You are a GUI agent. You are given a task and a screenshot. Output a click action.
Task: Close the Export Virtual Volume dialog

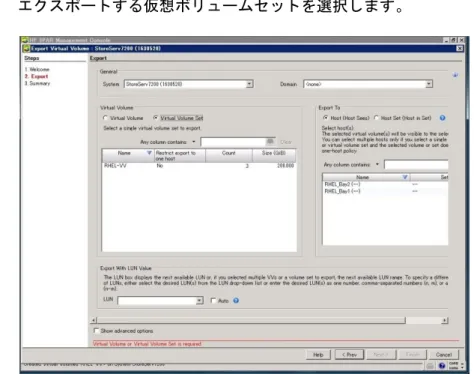(459, 49)
